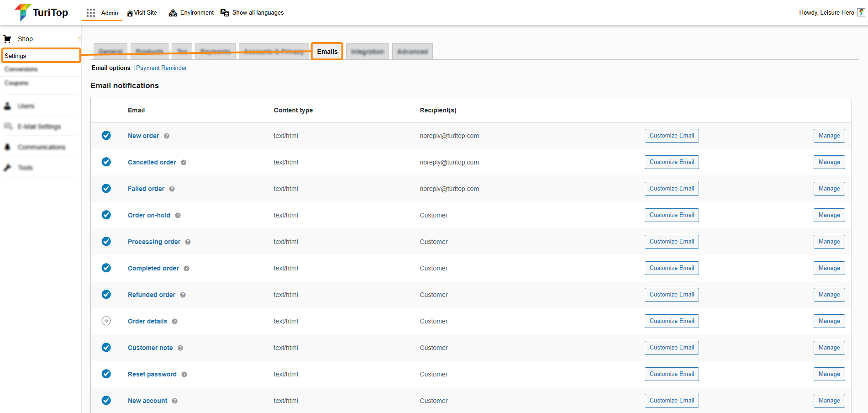This screenshot has width=868, height=413.
Task: Toggle the Order details manual-send status icon
Action: coord(106,321)
